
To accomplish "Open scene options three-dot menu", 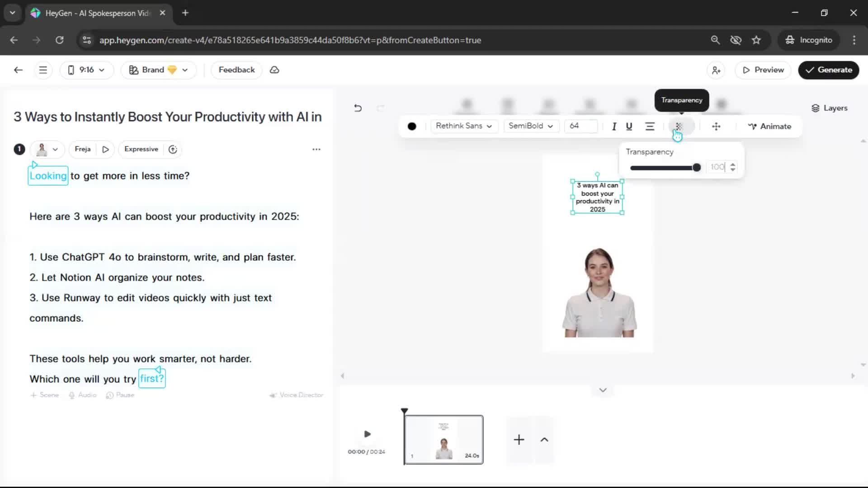I will pyautogui.click(x=316, y=149).
